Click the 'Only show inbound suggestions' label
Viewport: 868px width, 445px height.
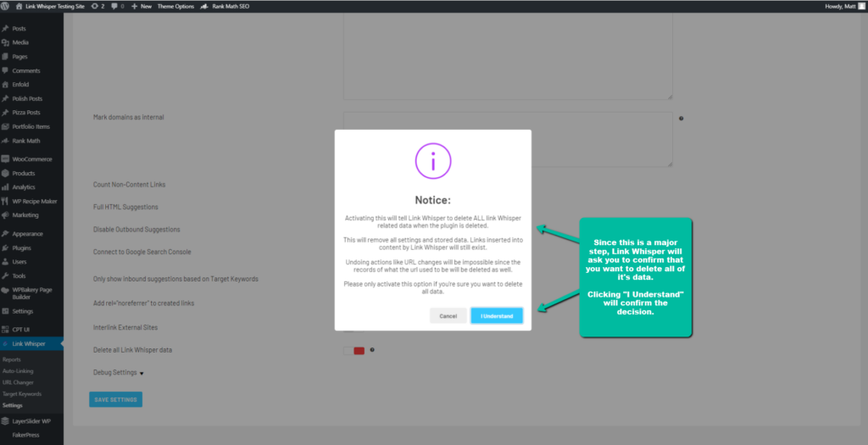[x=175, y=279]
